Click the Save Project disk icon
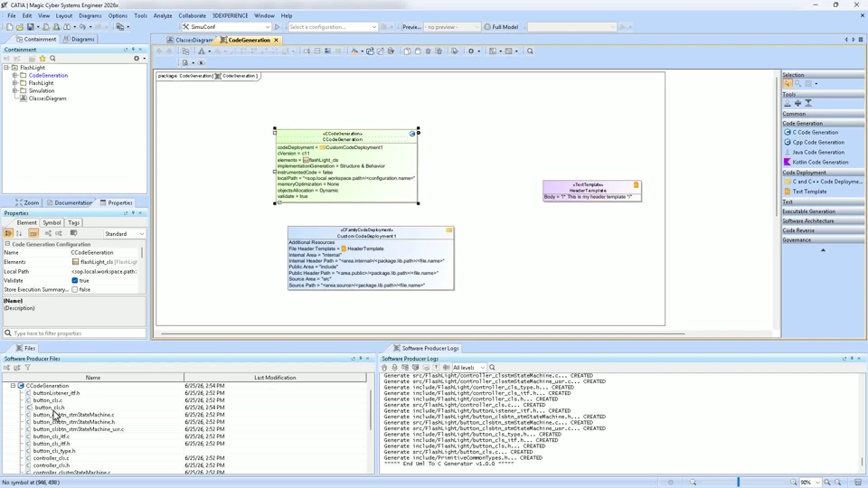The height and width of the screenshot is (488, 868). click(31, 26)
